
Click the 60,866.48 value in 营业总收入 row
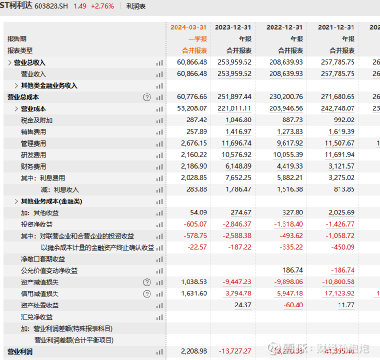point(192,62)
